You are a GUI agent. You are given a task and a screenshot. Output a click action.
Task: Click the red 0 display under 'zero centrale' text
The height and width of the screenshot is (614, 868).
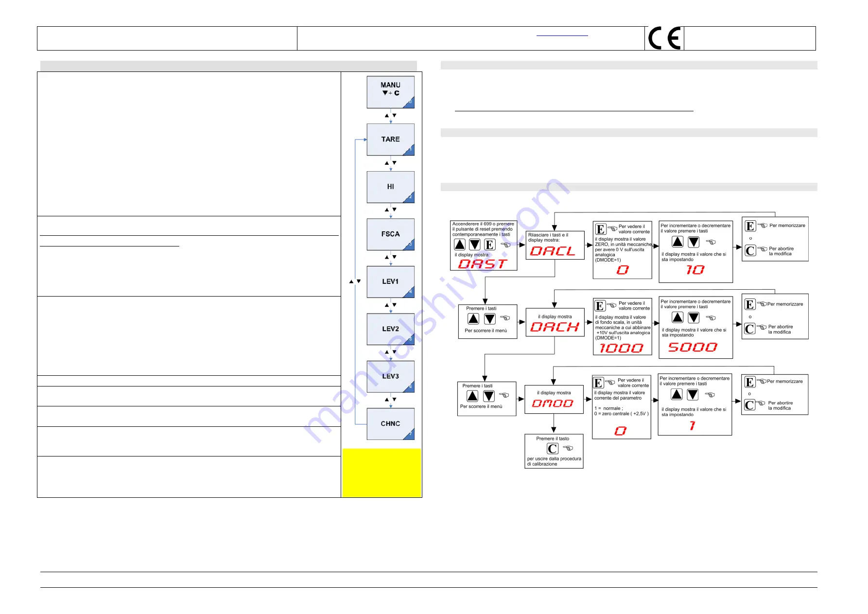[x=621, y=431]
